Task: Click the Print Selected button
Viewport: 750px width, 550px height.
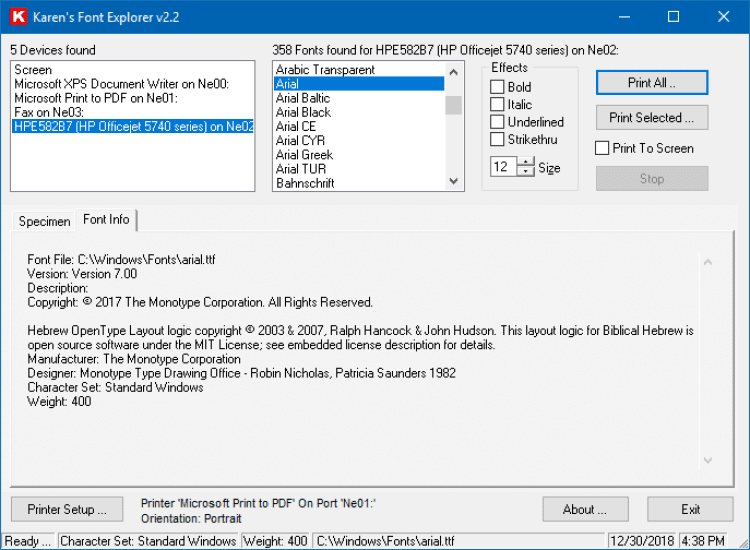Action: coord(651,118)
